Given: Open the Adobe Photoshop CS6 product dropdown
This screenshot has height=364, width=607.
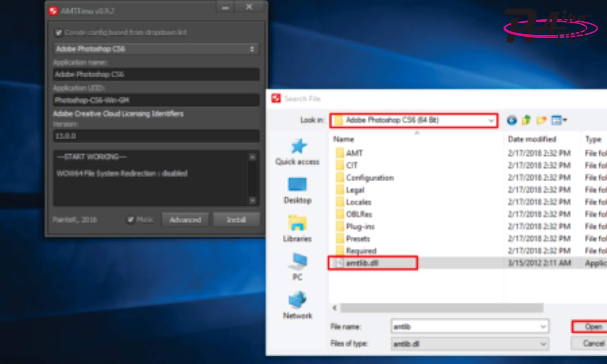Looking at the screenshot, I should tap(156, 49).
